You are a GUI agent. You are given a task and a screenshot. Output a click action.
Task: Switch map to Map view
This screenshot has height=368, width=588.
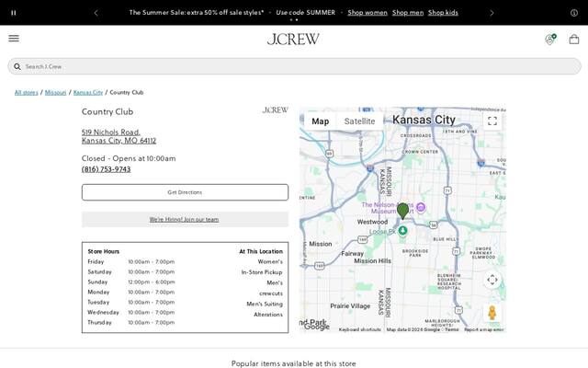pos(321,121)
